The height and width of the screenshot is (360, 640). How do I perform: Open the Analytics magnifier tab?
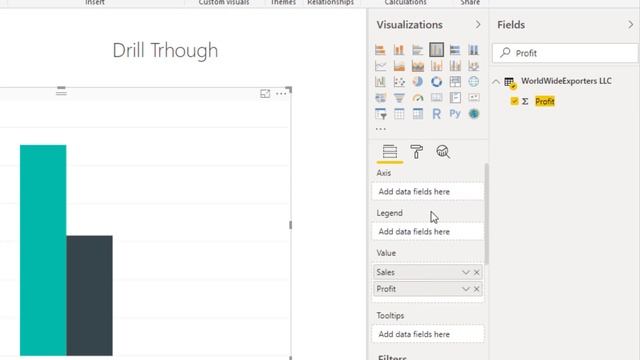(x=443, y=152)
